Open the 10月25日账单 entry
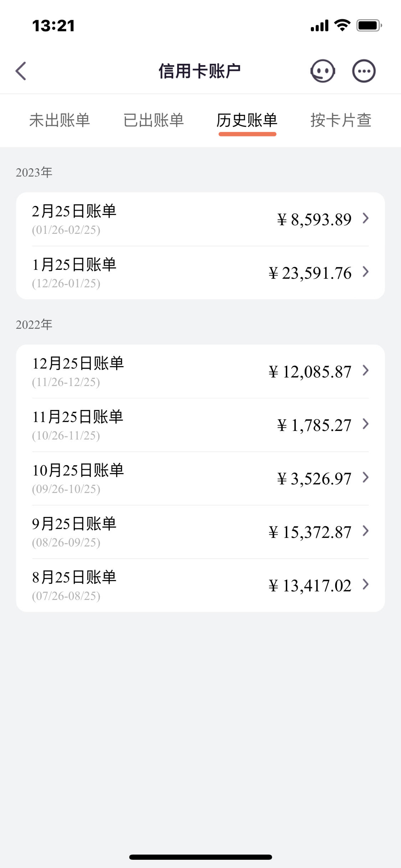The image size is (401, 868). [x=200, y=478]
